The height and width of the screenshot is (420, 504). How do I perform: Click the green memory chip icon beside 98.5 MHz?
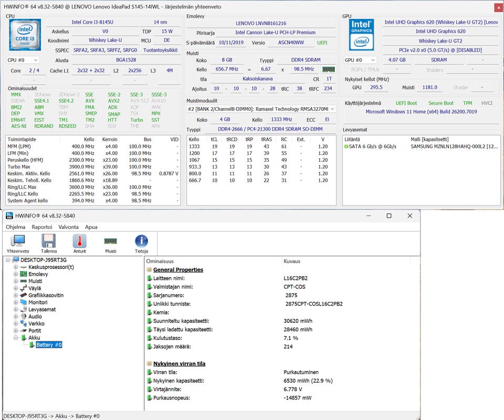[329, 69]
